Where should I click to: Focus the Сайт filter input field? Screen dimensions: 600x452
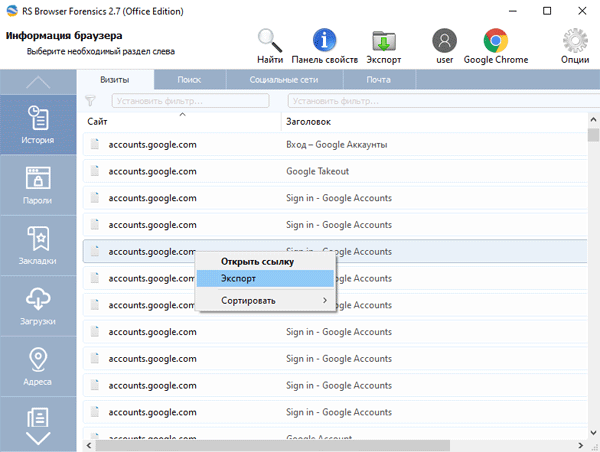pos(190,101)
